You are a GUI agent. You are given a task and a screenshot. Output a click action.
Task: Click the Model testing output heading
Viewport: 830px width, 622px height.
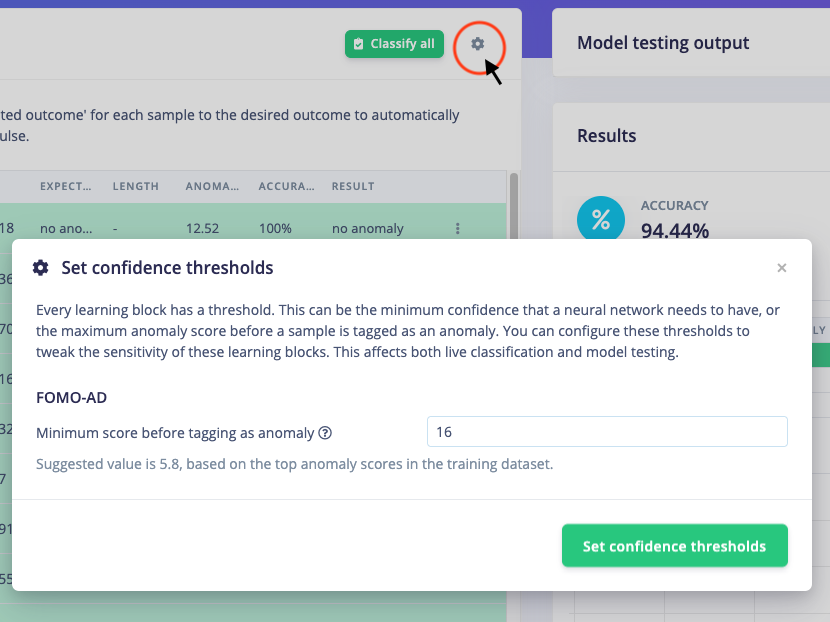click(x=663, y=43)
